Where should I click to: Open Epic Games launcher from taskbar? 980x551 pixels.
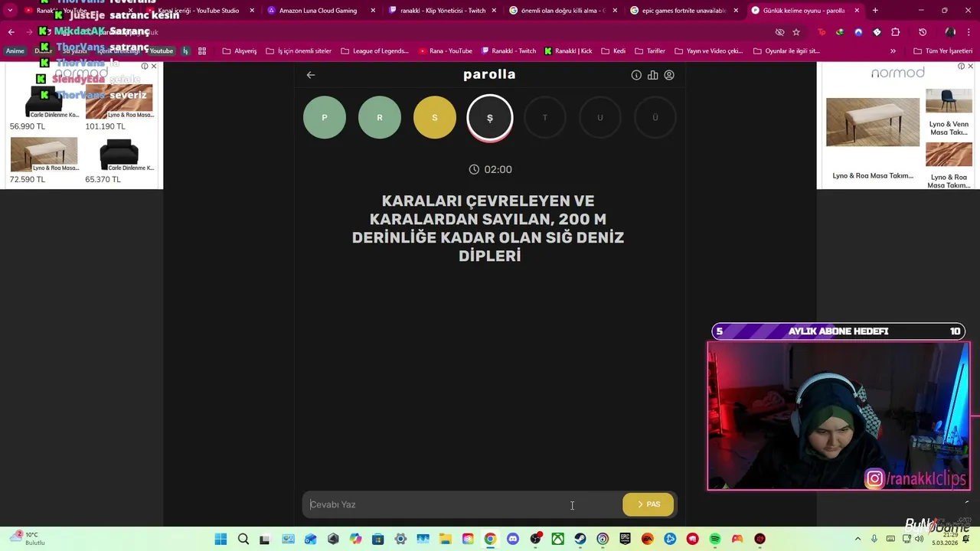click(626, 539)
